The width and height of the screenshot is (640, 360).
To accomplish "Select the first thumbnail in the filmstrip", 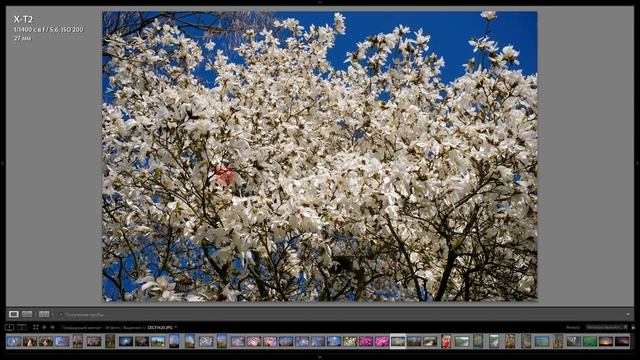I will tap(13, 341).
